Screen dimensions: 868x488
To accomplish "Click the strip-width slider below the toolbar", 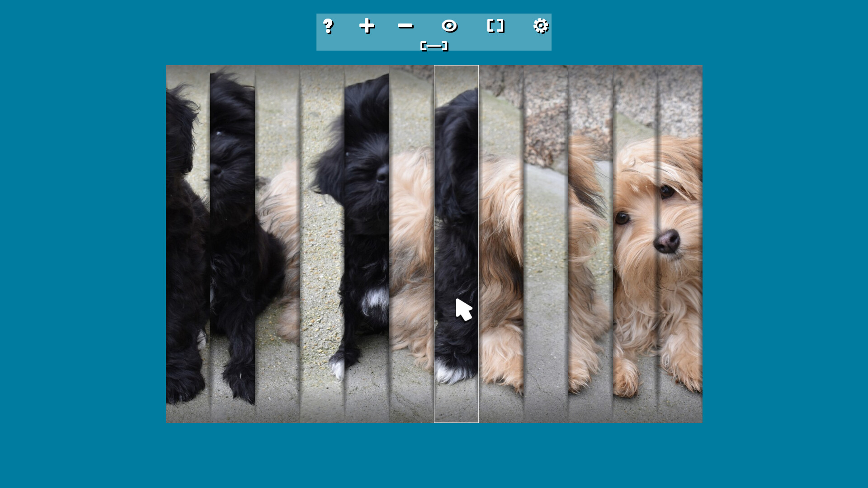I will tap(434, 45).
